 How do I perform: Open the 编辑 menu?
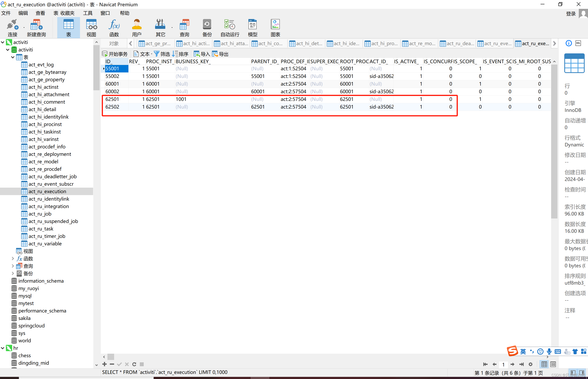click(x=23, y=13)
